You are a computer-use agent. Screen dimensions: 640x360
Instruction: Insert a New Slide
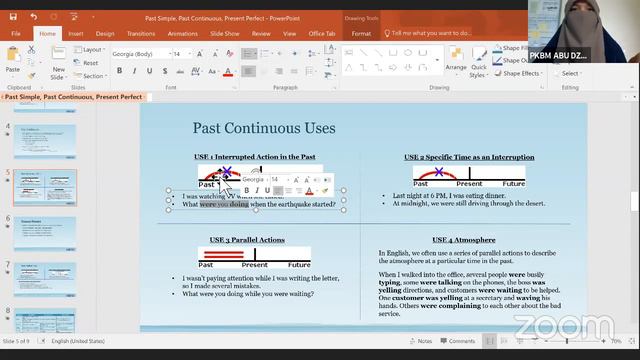(58, 63)
